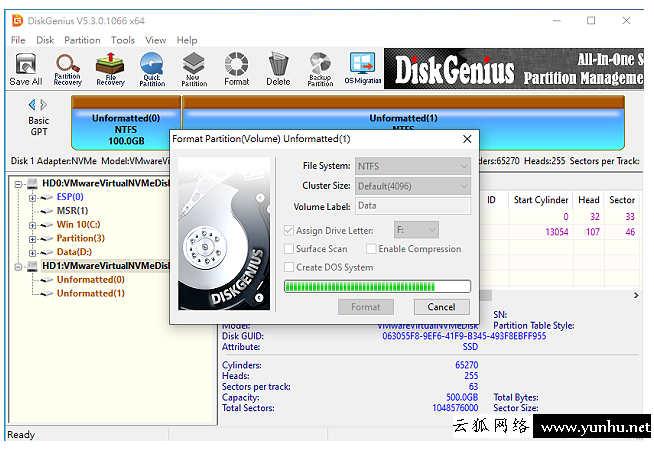The image size is (654, 449).
Task: Select Unformatted(1) in the disk tree
Action: (x=91, y=293)
